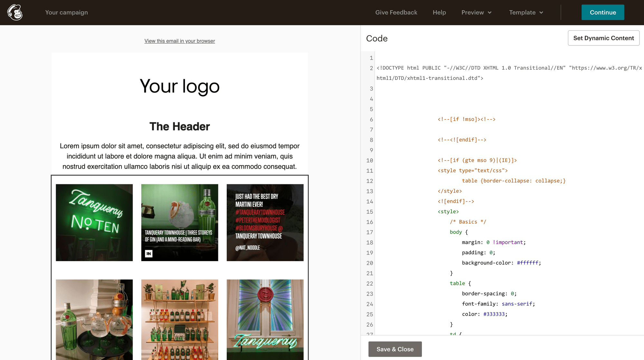
Task: Select the Tanqueray stained glass window thumbnail
Action: point(265,319)
